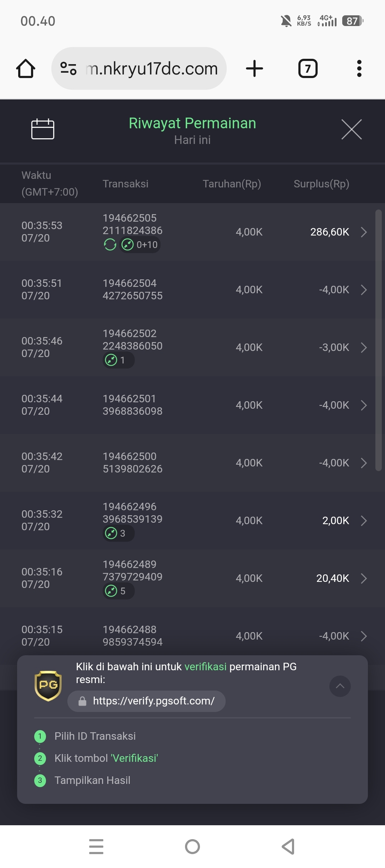Screen dimensions: 385x868
Task: Open a new tab with plus icon
Action: click(255, 68)
